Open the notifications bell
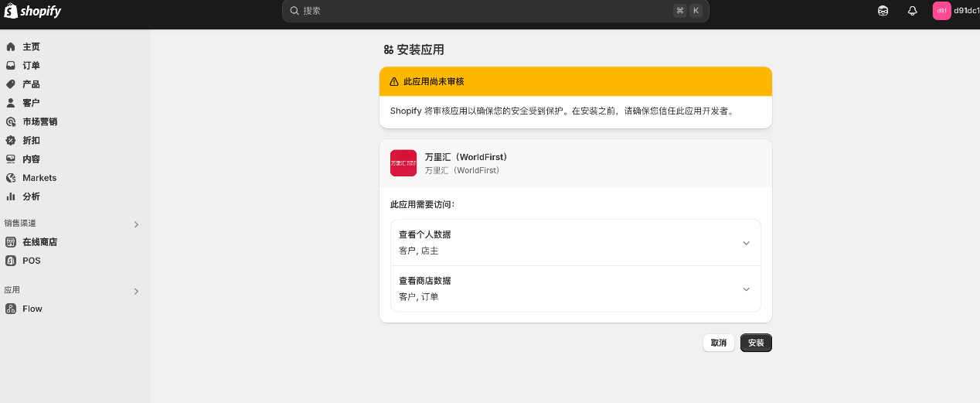Image resolution: width=980 pixels, height=403 pixels. tap(912, 11)
